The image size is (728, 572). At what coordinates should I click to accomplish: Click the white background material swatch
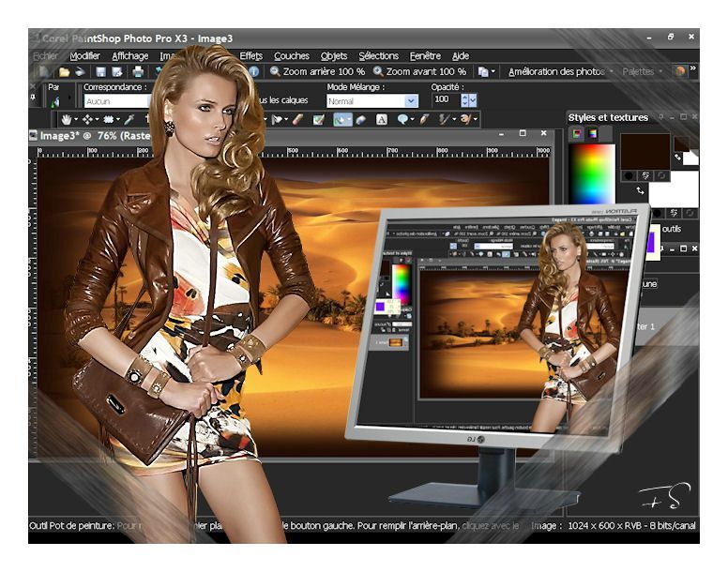coord(674,189)
